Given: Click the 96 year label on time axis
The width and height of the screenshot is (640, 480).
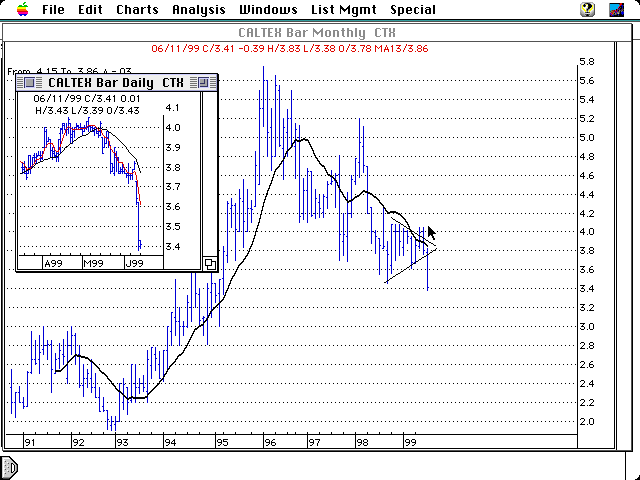Looking at the screenshot, I should [x=270, y=442].
